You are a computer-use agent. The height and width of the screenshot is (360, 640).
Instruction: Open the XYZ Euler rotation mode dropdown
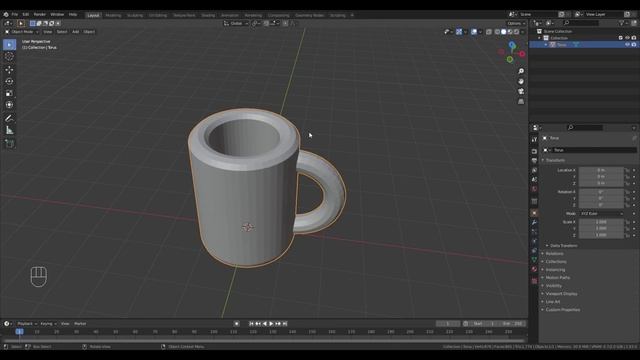click(x=601, y=213)
